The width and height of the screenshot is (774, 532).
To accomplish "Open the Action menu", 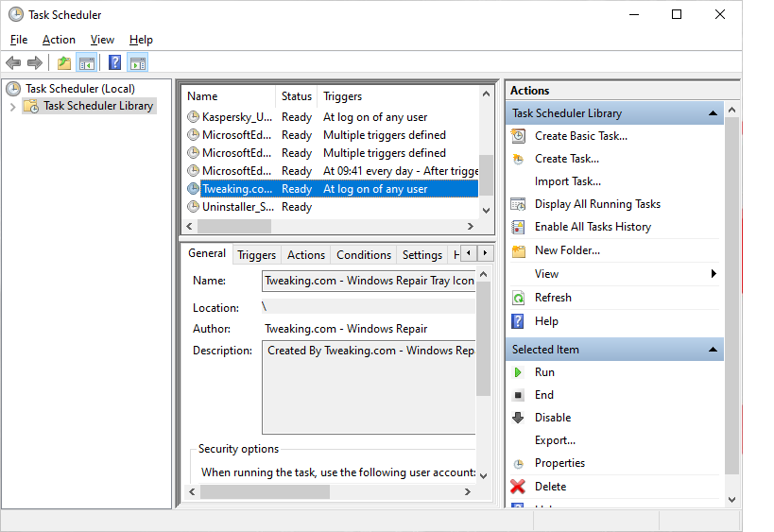I will (59, 40).
